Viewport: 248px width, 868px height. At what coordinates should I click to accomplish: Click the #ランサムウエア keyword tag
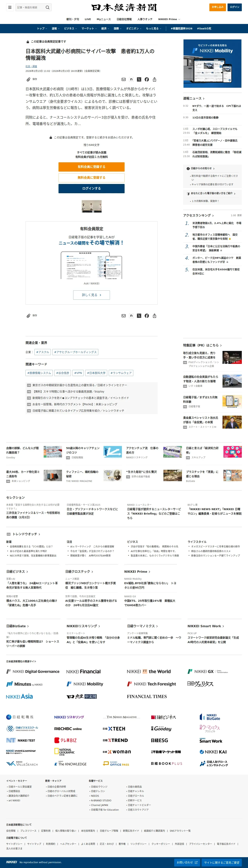[x=121, y=373]
